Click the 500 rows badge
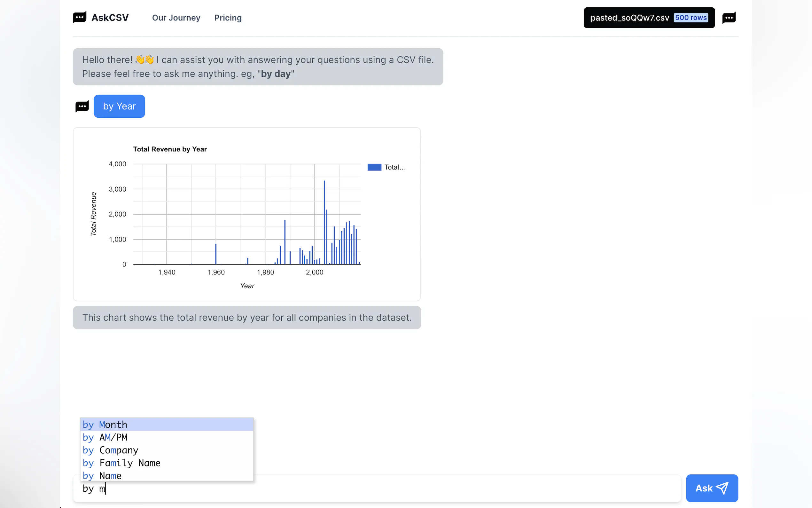Screen dimensions: 812x508 [691, 18]
